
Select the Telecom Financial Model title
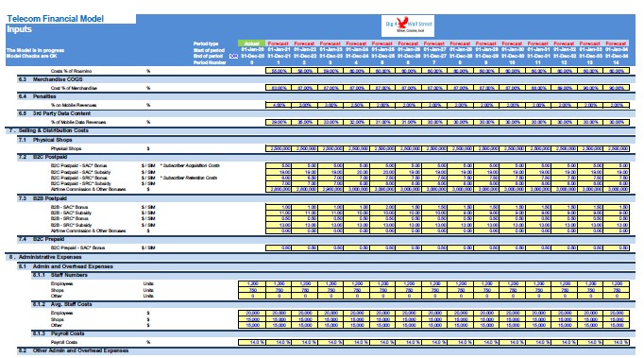pos(55,19)
